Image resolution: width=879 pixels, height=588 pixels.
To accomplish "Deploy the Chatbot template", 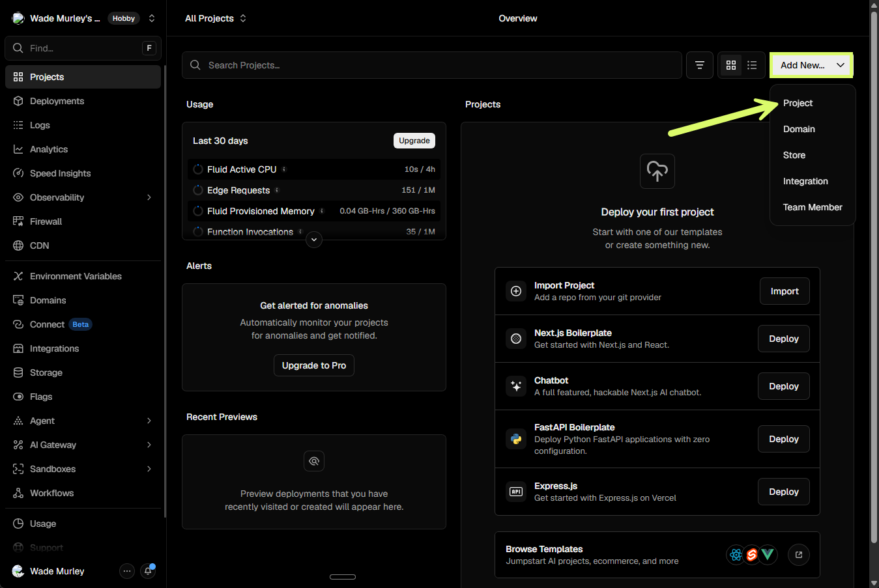I will click(x=784, y=386).
